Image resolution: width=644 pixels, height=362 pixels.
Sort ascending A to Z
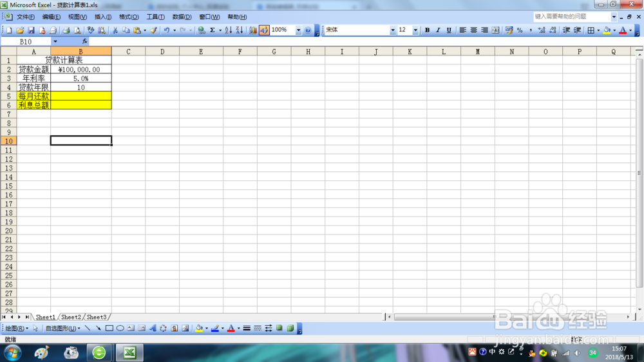[x=229, y=30]
